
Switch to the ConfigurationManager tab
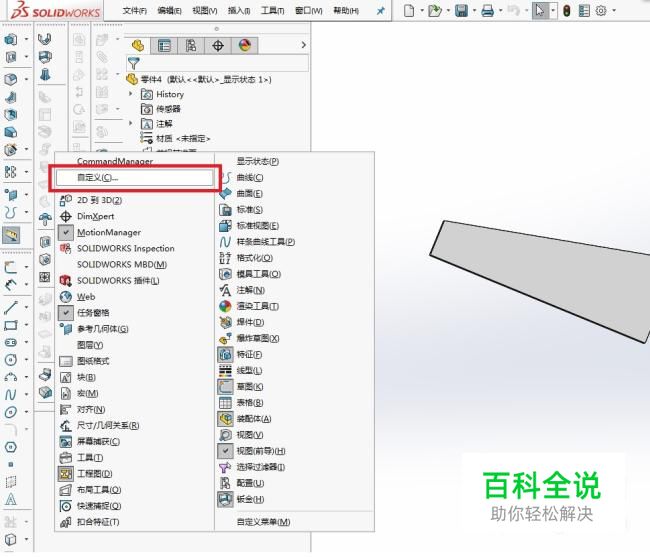pyautogui.click(x=191, y=46)
